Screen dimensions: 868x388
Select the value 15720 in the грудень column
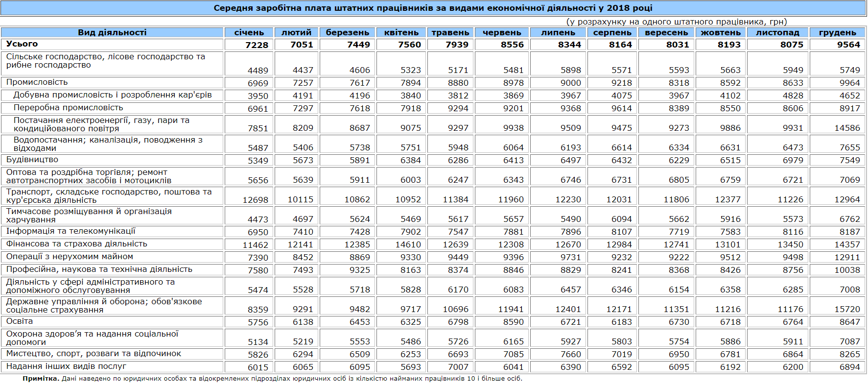(x=847, y=309)
